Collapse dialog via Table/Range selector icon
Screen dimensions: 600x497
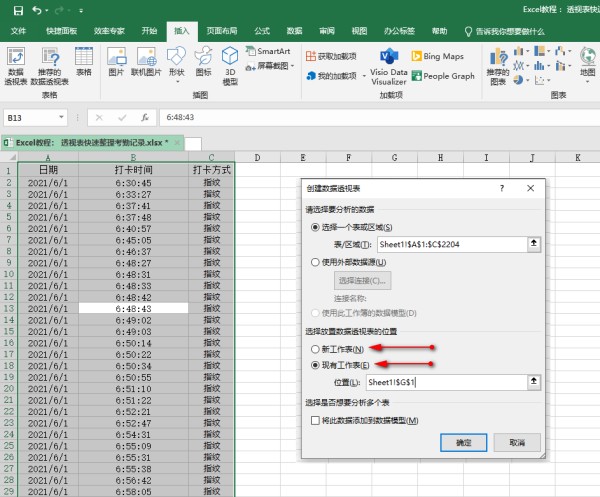click(533, 244)
